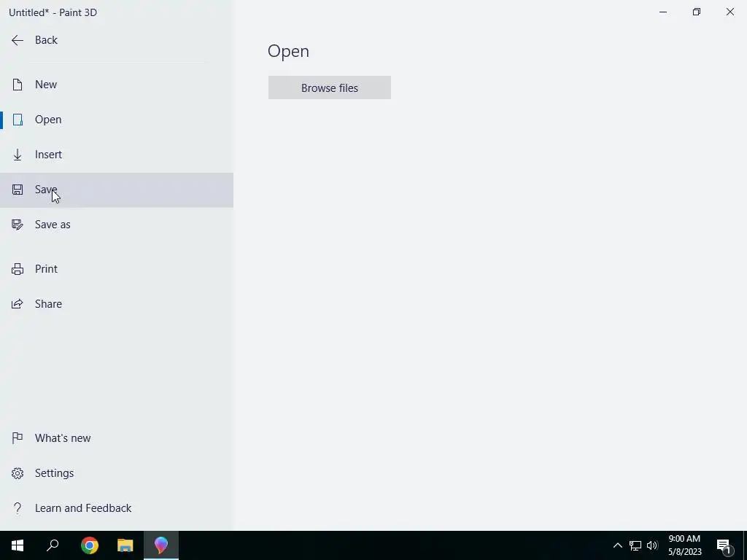The width and height of the screenshot is (747, 560).
Task: Click the Insert down-arrow icon
Action: pyautogui.click(x=18, y=155)
